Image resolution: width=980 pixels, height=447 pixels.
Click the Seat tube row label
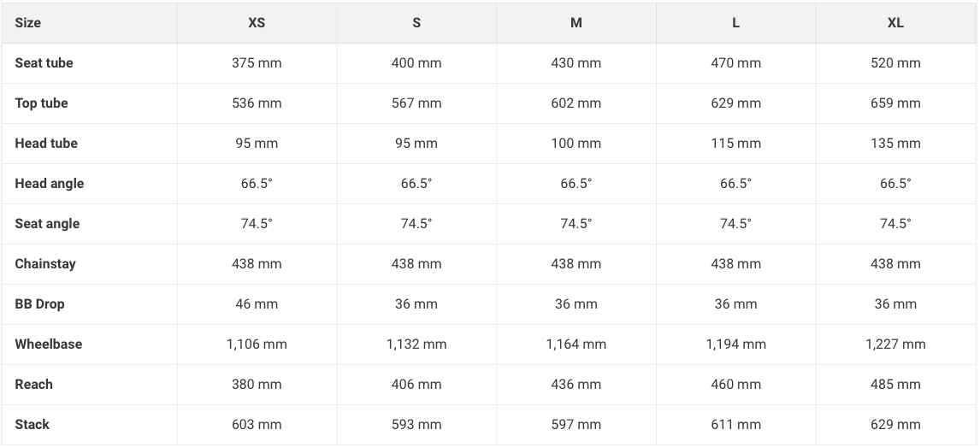(44, 63)
